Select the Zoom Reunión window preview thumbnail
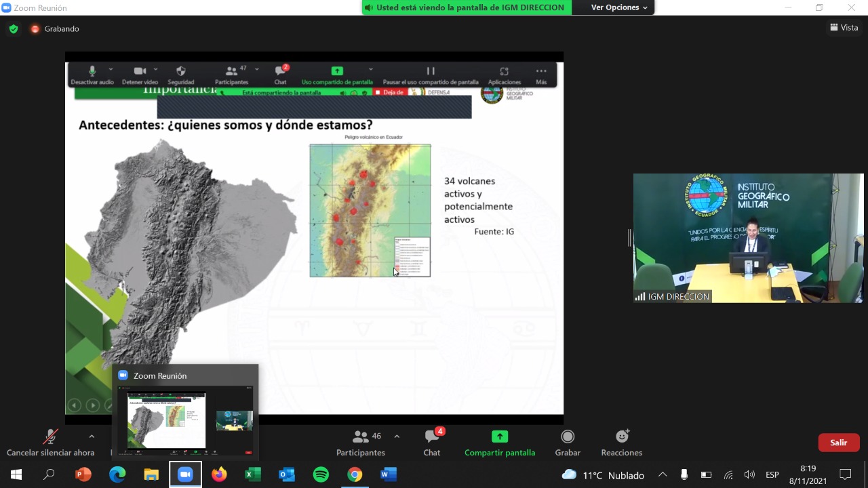Screen dimensions: 868x488 click(185, 420)
